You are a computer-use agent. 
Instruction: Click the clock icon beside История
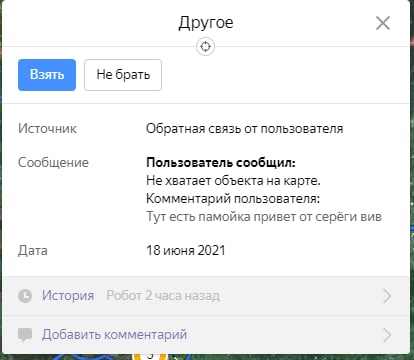pyautogui.click(x=25, y=296)
